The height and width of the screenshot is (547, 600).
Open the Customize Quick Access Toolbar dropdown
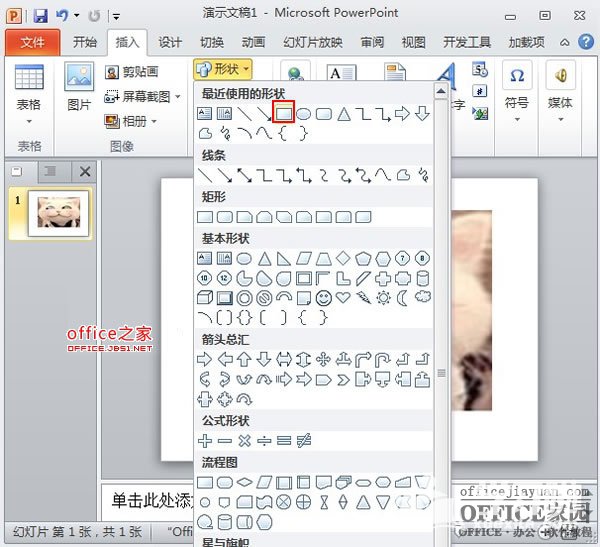(x=116, y=16)
